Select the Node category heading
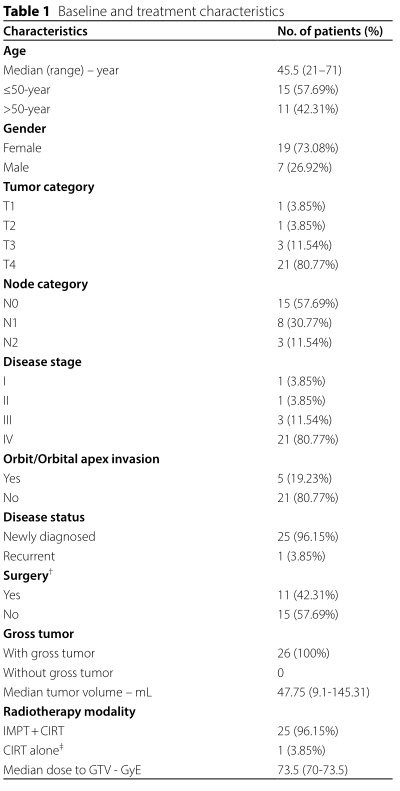The image size is (400, 791). 45,284
